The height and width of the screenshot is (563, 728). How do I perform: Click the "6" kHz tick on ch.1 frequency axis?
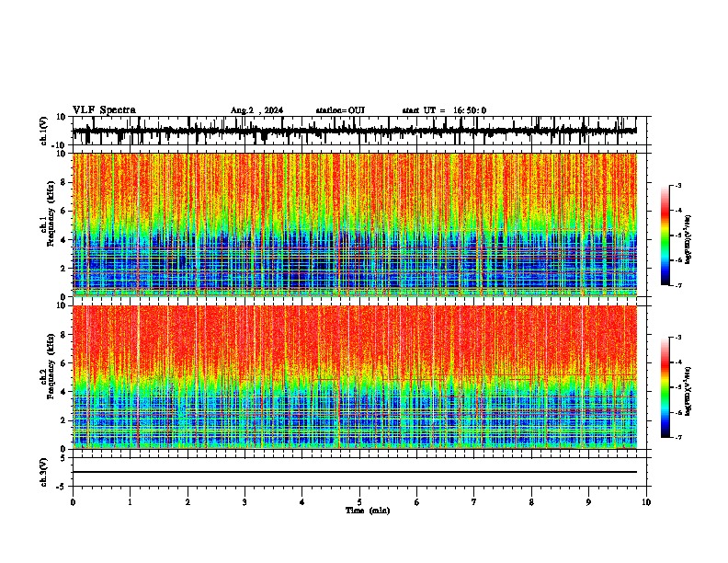pos(64,211)
